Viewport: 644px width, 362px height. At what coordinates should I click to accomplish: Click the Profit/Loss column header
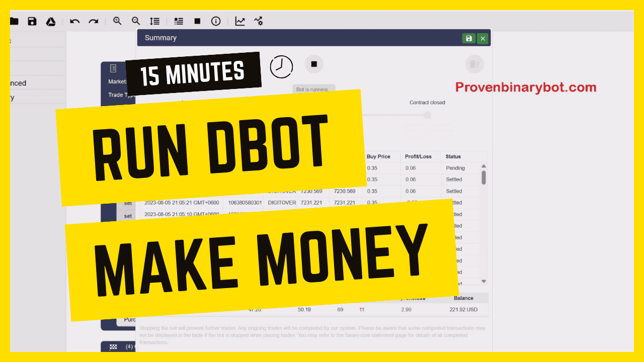(x=418, y=156)
